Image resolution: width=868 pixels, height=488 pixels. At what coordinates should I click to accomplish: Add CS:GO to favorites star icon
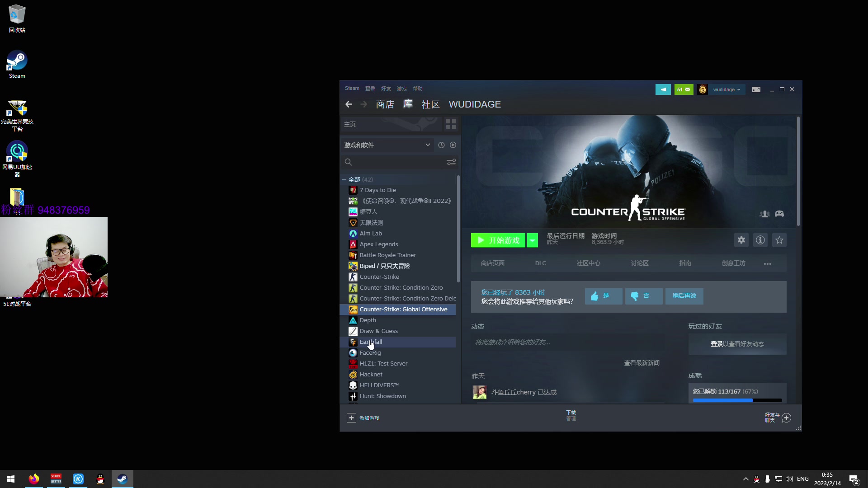point(779,240)
